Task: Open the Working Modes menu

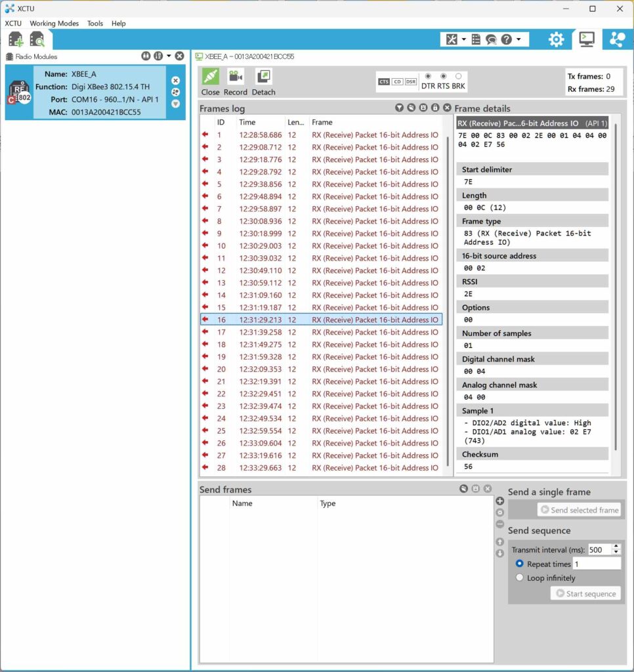Action: (x=54, y=23)
